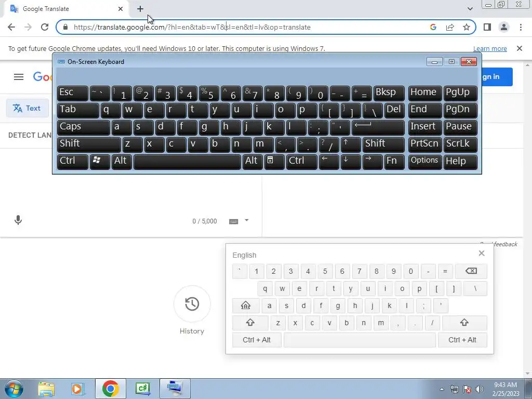Show hidden system tray icons
532x399 pixels.
[442, 389]
